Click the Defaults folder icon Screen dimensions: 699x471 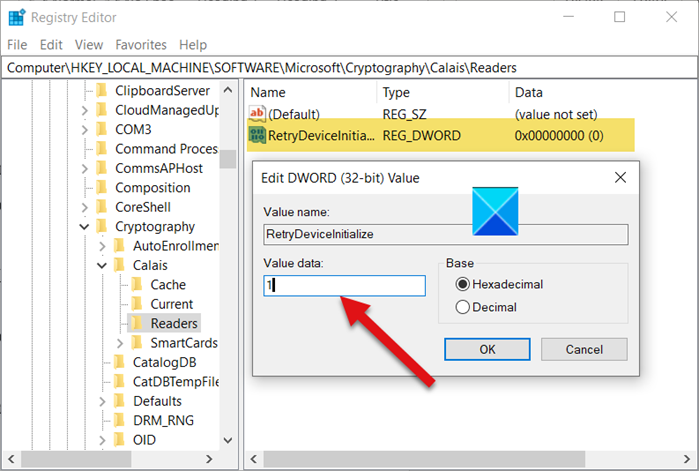tap(119, 401)
